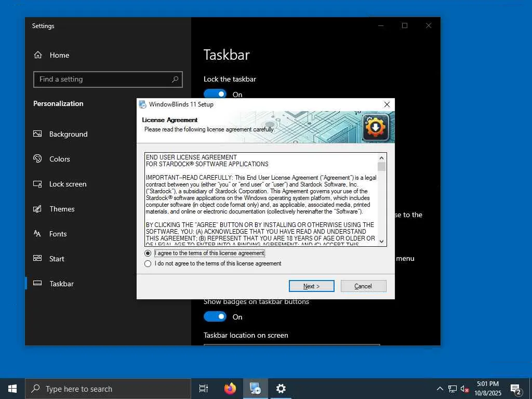This screenshot has width=532, height=399.
Task: Click the license text scroll-up arrow
Action: pos(381,158)
